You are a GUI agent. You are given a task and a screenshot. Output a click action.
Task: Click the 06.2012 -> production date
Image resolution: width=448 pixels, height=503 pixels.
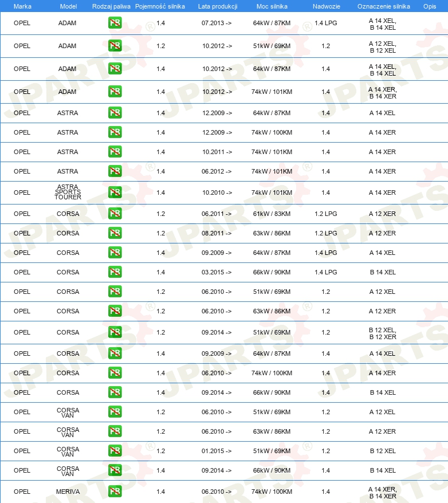tap(217, 171)
